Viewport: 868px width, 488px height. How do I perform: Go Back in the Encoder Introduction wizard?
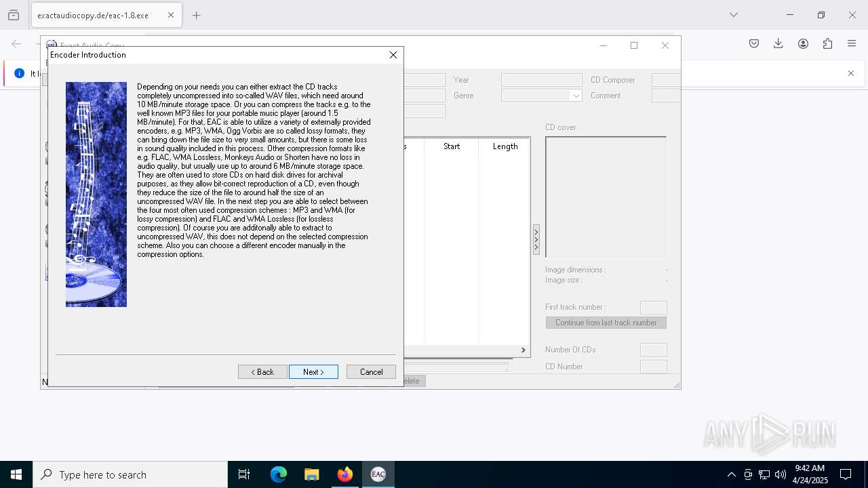262,372
